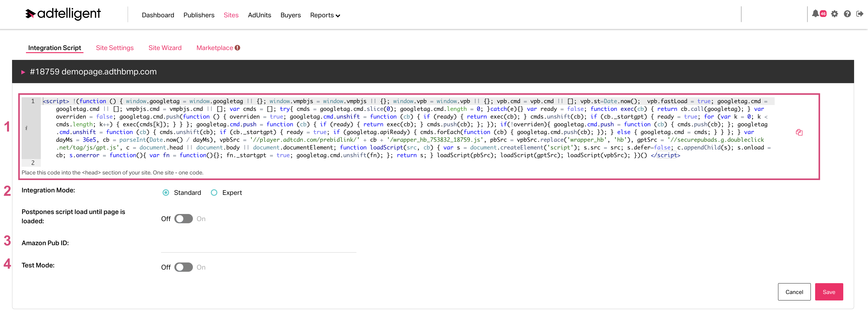Toggle postpone script load switch

click(x=184, y=219)
